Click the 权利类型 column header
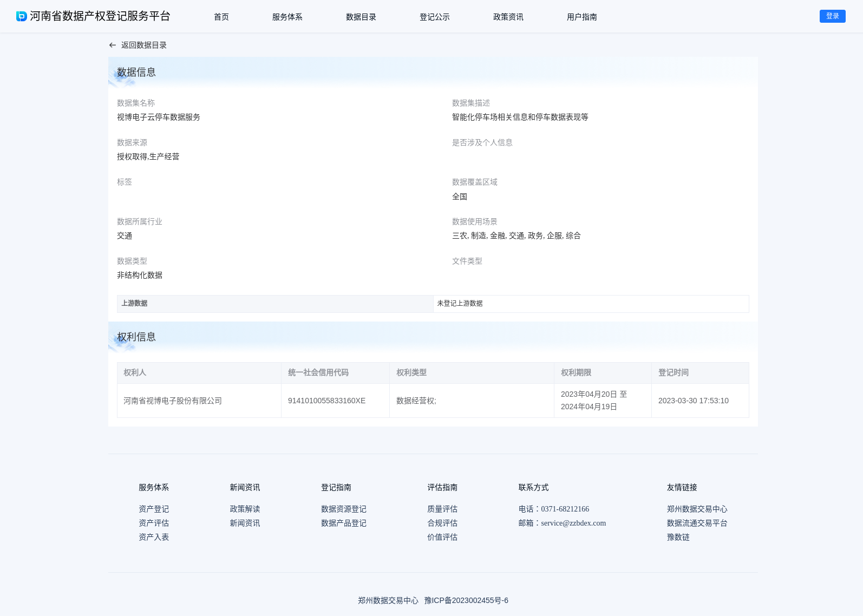Screen dimensions: 863x616 coord(472,372)
